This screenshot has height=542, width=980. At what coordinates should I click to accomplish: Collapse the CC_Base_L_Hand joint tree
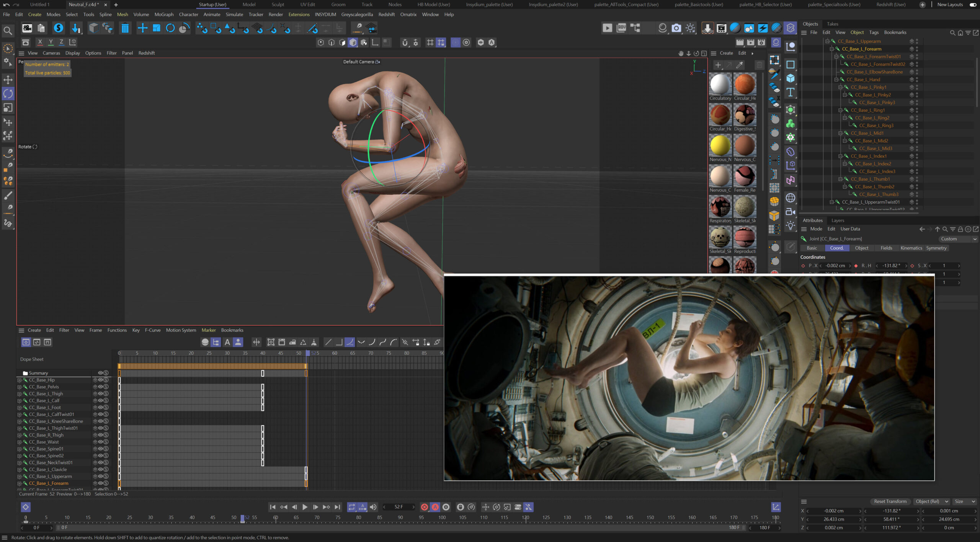[x=836, y=80]
